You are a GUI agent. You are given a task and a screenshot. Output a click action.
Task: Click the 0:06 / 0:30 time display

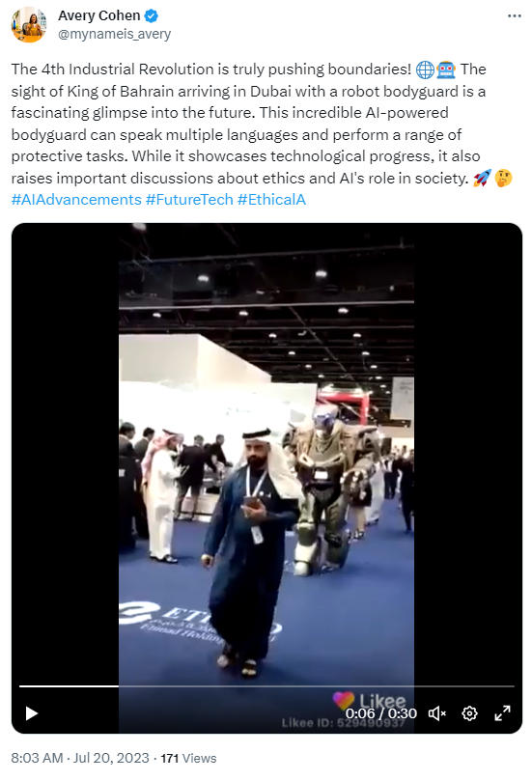tap(381, 713)
